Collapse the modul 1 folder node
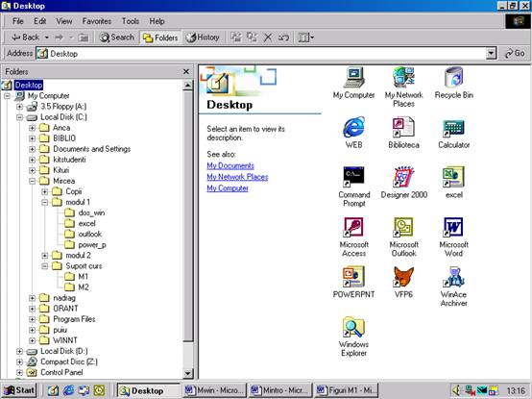Screen dimensions: 532x399 (x=45, y=203)
